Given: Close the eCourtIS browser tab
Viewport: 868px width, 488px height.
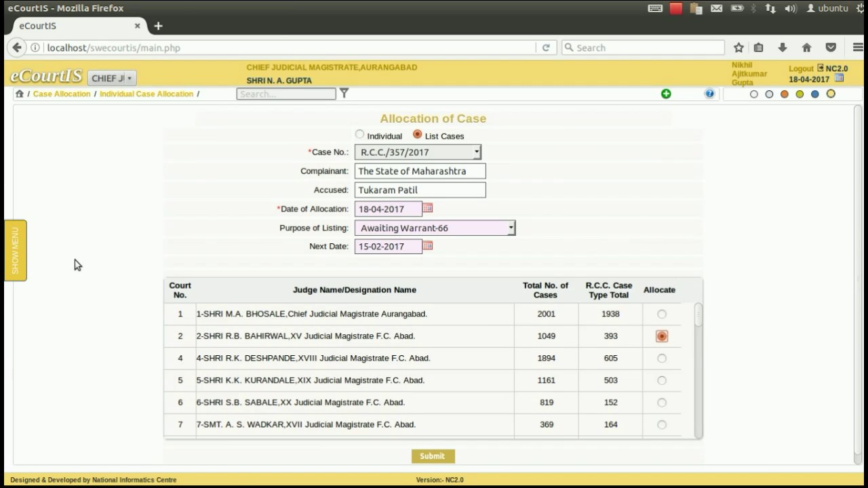Looking at the screenshot, I should (x=137, y=26).
